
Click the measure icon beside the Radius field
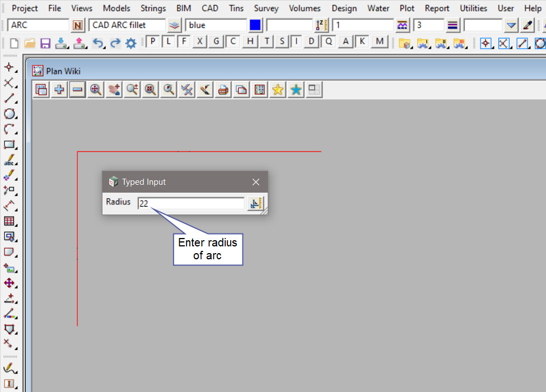[x=255, y=204]
